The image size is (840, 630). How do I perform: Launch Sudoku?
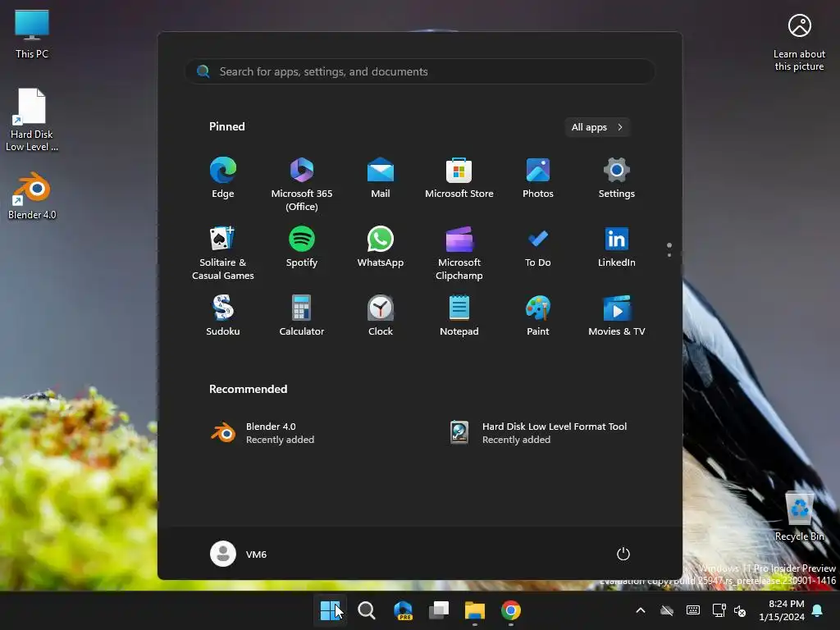pos(223,316)
